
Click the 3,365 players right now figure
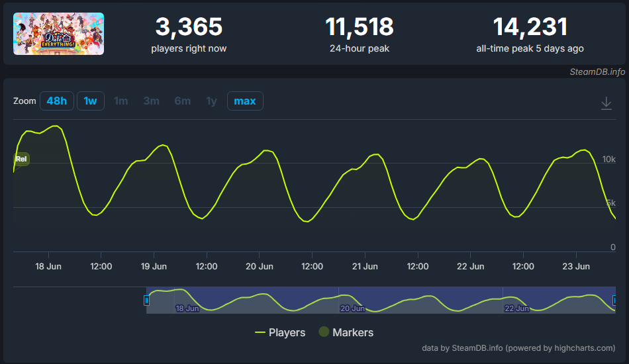pos(189,27)
